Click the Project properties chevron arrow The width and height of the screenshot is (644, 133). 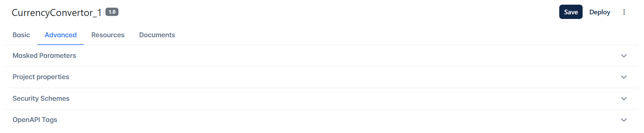tap(624, 77)
